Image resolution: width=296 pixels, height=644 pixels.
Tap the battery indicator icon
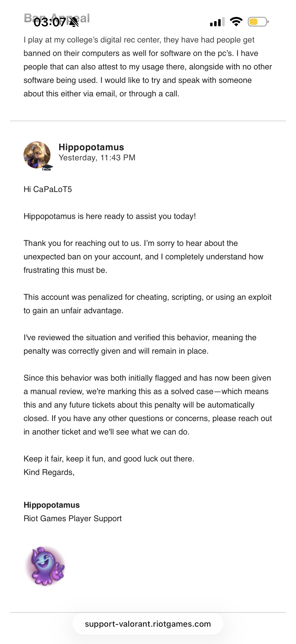[x=258, y=22]
